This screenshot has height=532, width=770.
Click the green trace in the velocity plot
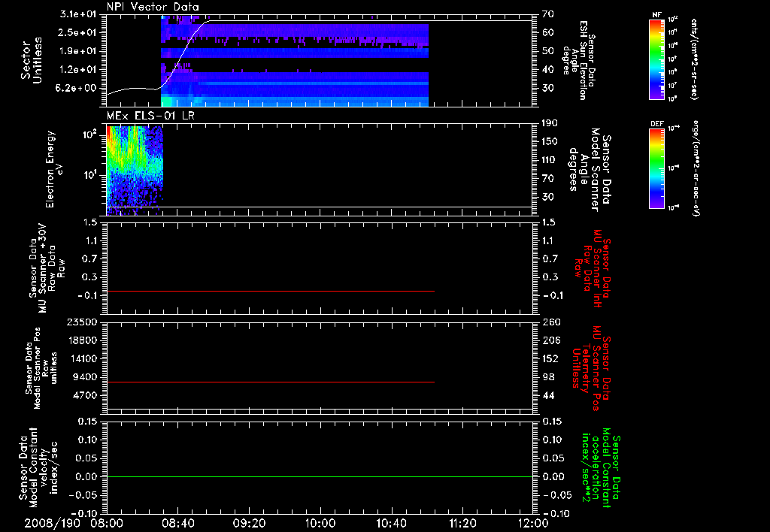click(319, 476)
